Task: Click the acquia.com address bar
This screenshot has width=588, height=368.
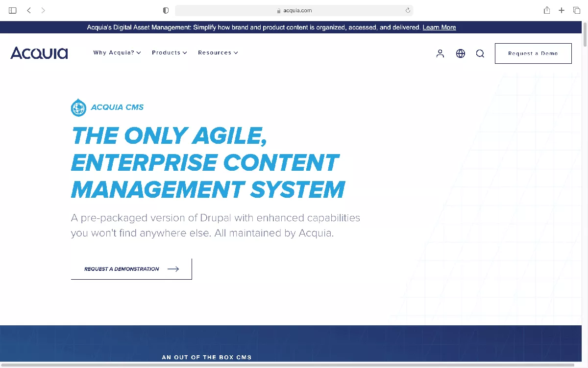Action: pyautogui.click(x=294, y=10)
